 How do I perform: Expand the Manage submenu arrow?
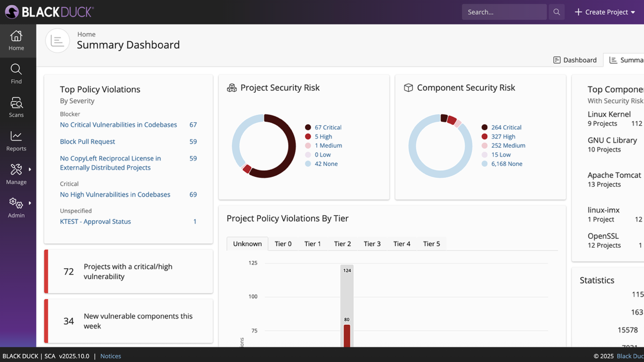pos(30,169)
